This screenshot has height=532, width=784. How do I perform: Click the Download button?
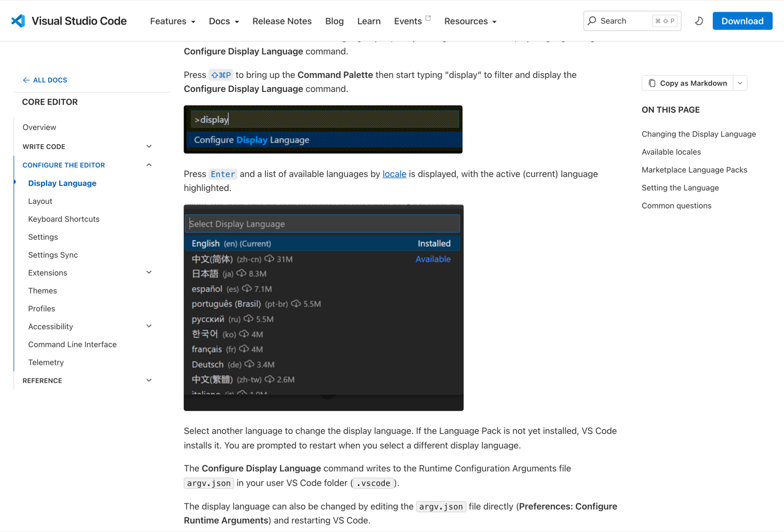point(742,21)
